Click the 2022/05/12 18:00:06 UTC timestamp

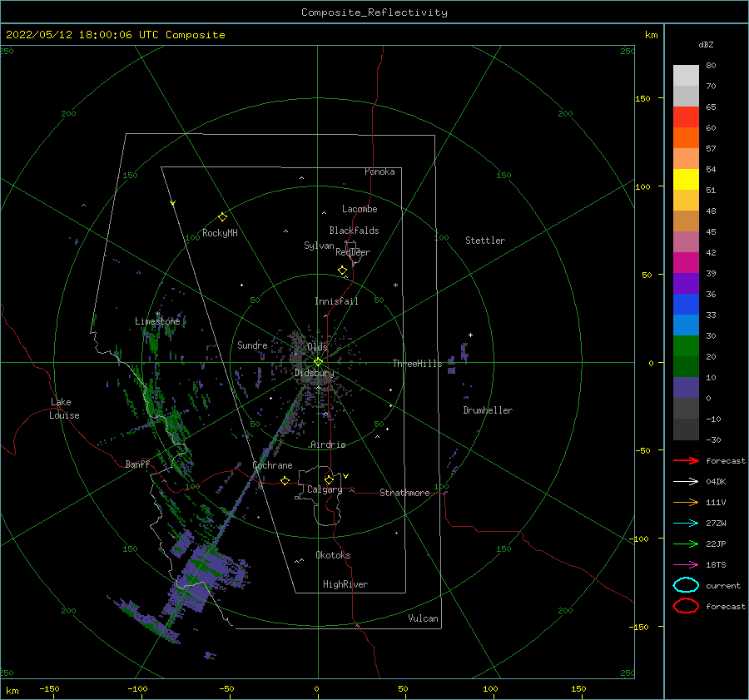click(x=82, y=35)
